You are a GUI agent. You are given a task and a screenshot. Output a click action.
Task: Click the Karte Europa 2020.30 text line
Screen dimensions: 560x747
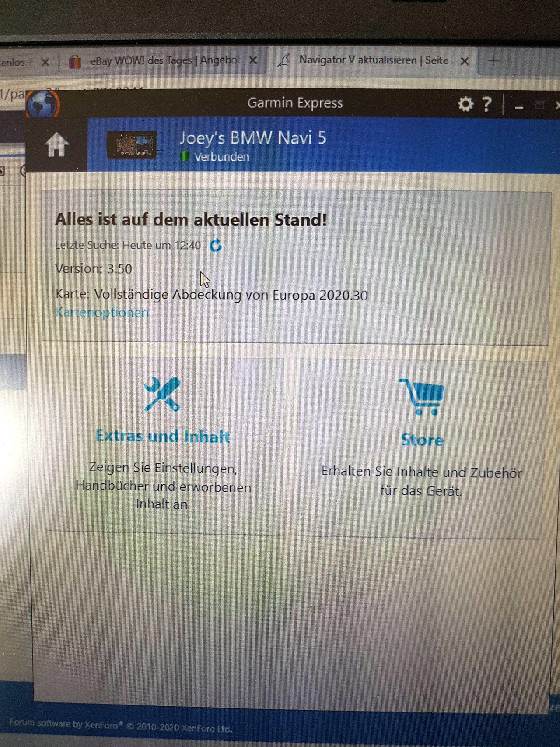[x=211, y=295]
